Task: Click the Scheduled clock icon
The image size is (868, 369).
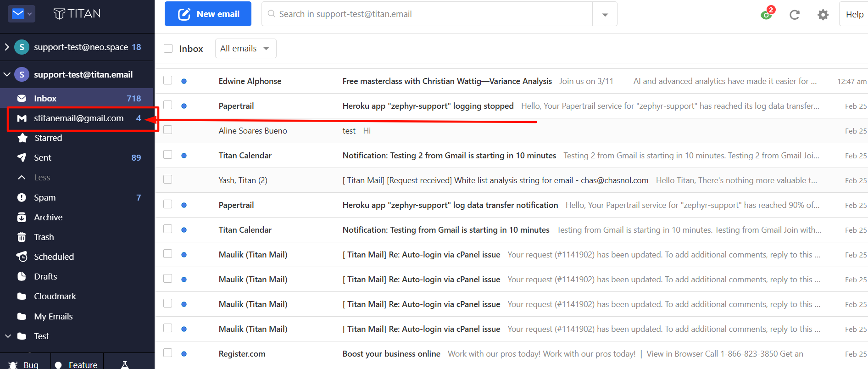Action: tap(22, 257)
